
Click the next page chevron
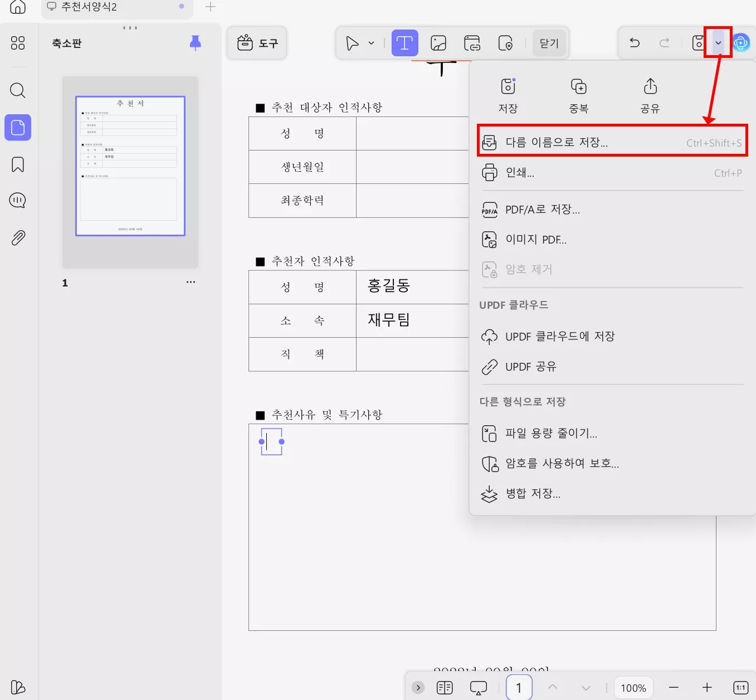[586, 688]
